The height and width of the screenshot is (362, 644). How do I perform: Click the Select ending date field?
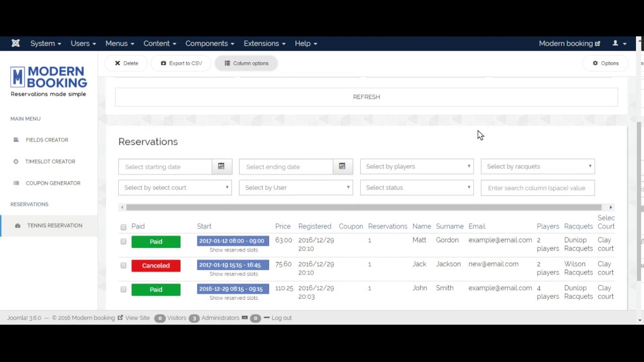point(286,166)
